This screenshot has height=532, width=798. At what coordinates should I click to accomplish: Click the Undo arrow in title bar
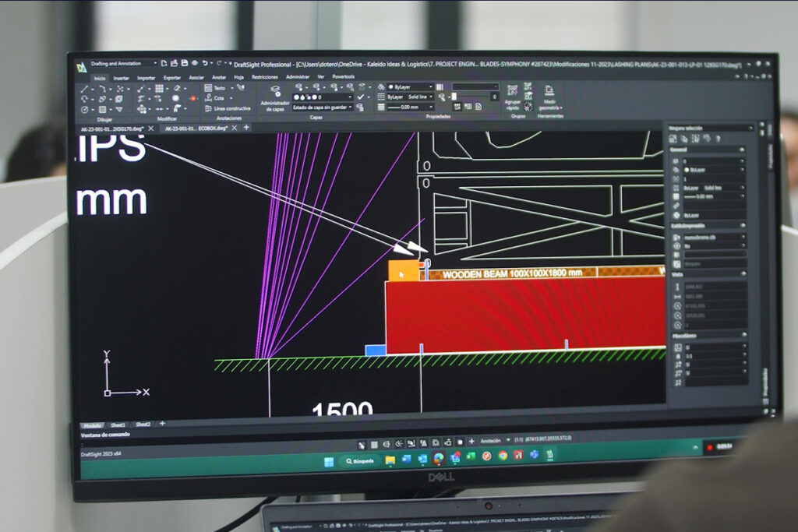(205, 63)
